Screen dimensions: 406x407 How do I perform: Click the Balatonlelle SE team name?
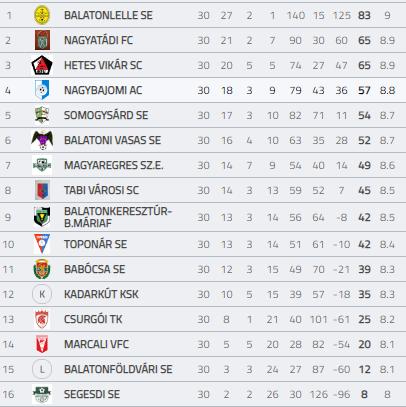(108, 15)
